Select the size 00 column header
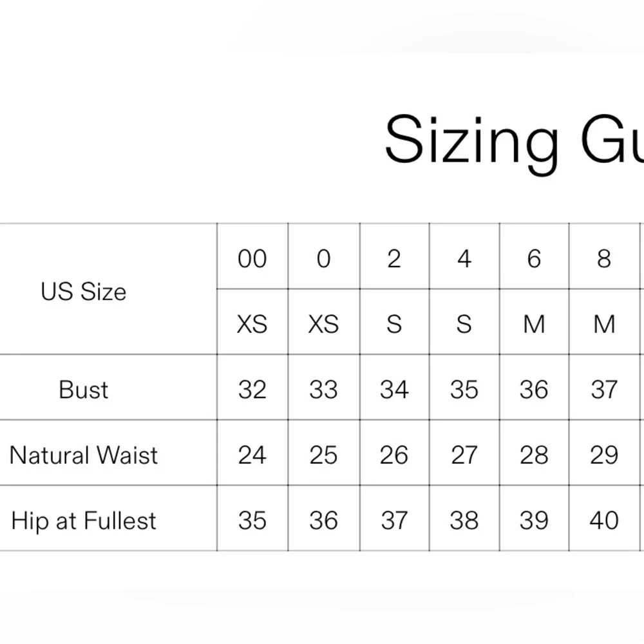The height and width of the screenshot is (644, 644). click(x=252, y=259)
